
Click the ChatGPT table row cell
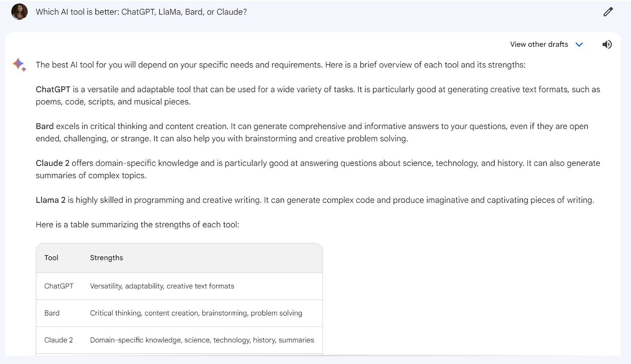[59, 286]
